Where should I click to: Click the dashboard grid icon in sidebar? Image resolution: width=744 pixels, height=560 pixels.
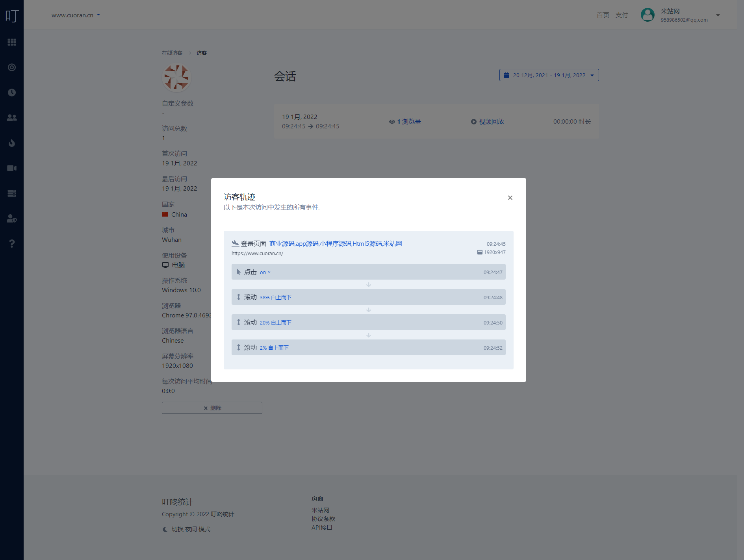[12, 42]
